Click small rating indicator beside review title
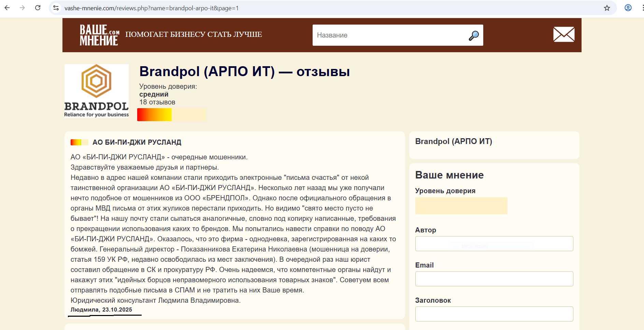This screenshot has height=330, width=644. [79, 142]
